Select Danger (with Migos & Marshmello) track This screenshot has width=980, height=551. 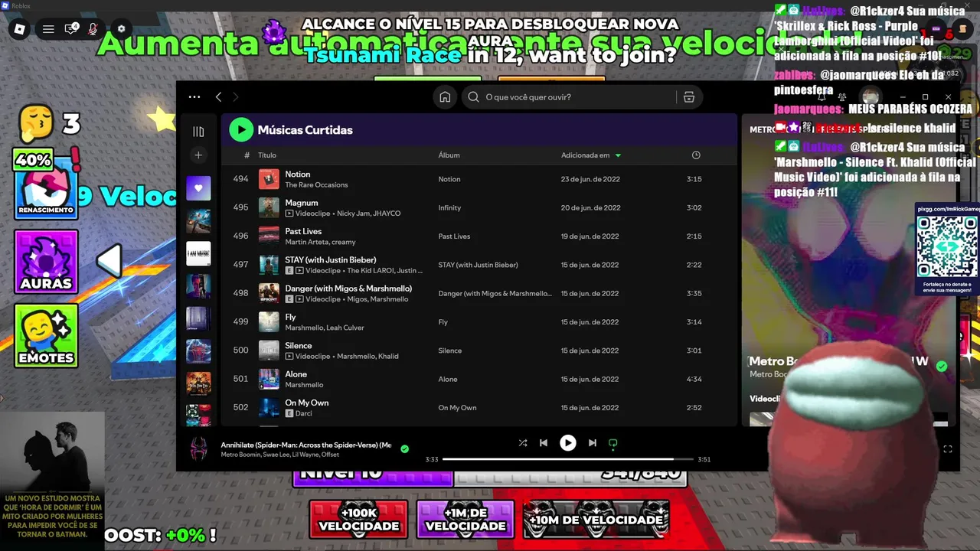[x=479, y=293]
